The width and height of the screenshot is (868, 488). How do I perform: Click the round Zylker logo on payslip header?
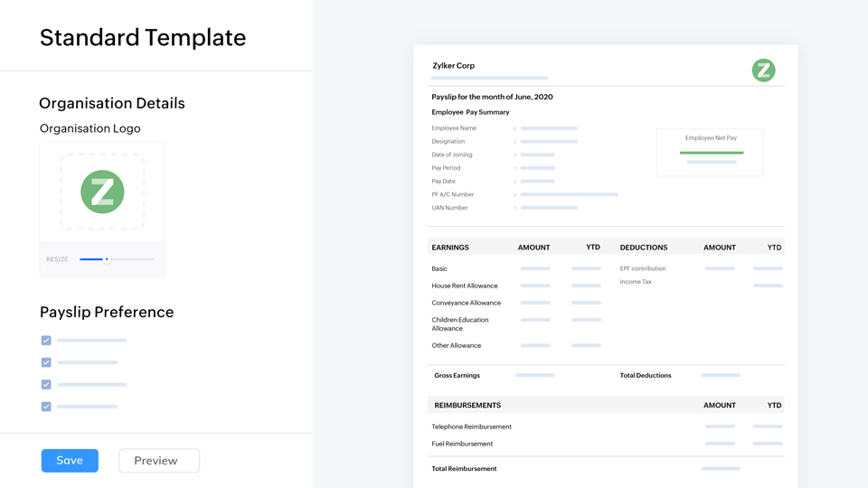763,70
